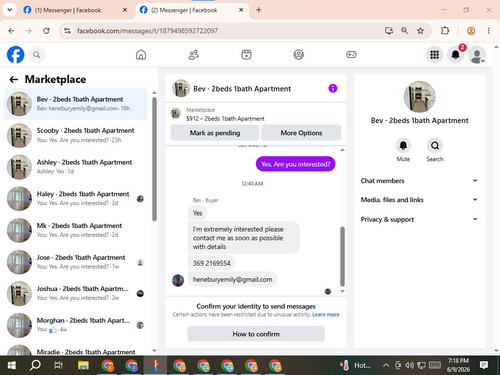Image resolution: width=500 pixels, height=375 pixels.
Task: Open the Haley conversation
Action: tap(75, 198)
